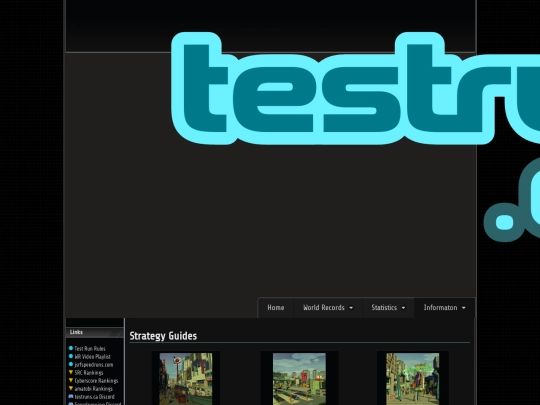Expand the World Records dropdown arrow
Viewport: 540px width, 405px height.
(x=351, y=308)
